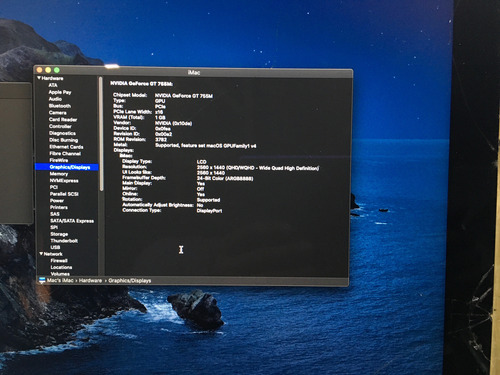Select FireWire in the sidebar
The image size is (500, 375).
(59, 160)
